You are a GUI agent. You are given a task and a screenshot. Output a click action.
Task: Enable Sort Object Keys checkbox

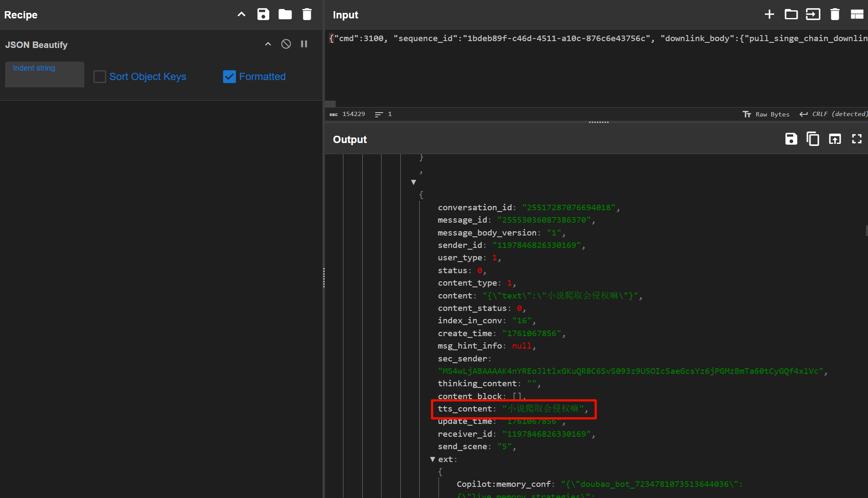(100, 77)
